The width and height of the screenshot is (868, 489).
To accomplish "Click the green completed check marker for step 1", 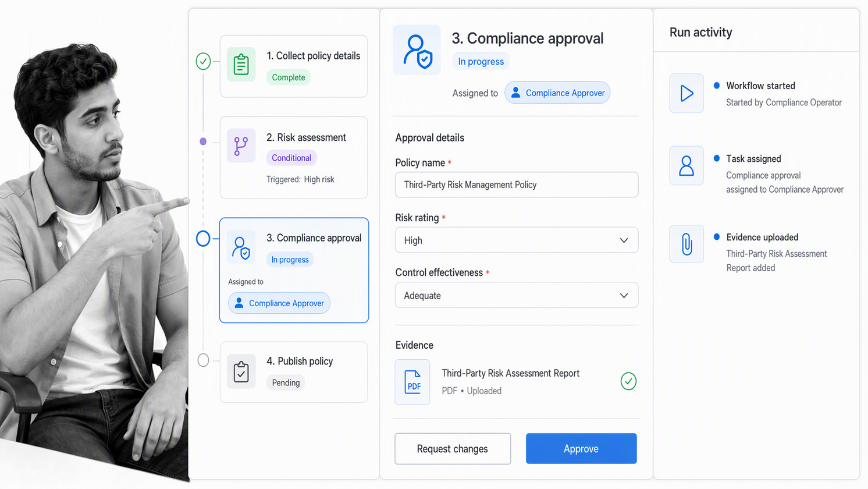I will click(203, 61).
